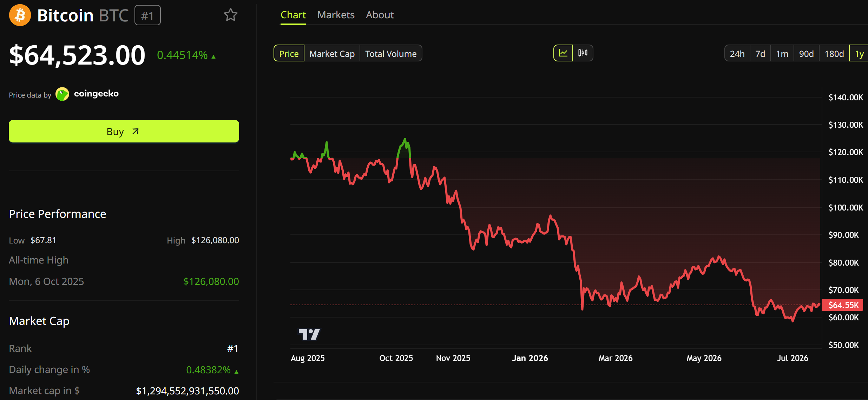The width and height of the screenshot is (868, 400).
Task: Open the Markets tab
Action: click(x=336, y=15)
